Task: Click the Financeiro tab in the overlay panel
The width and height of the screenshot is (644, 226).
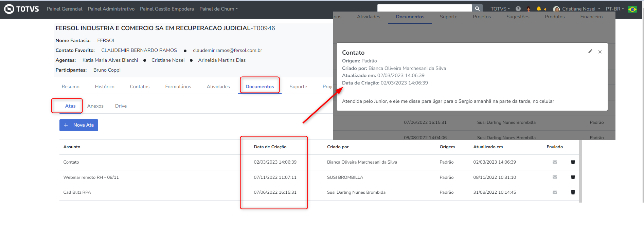Action: [591, 17]
